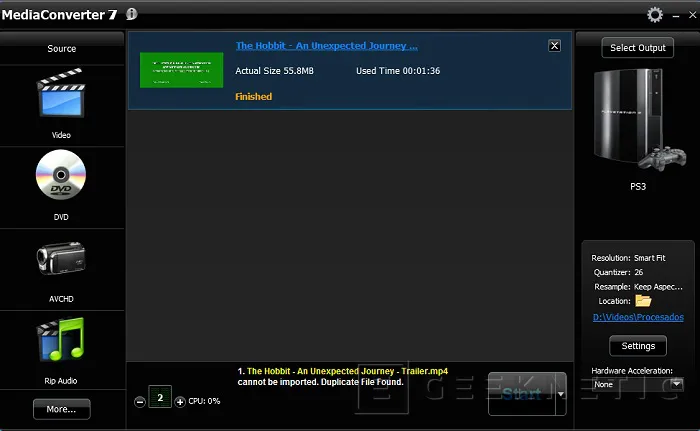700x431 pixels.
Task: Click the CPU: 0% indicator
Action: point(204,401)
